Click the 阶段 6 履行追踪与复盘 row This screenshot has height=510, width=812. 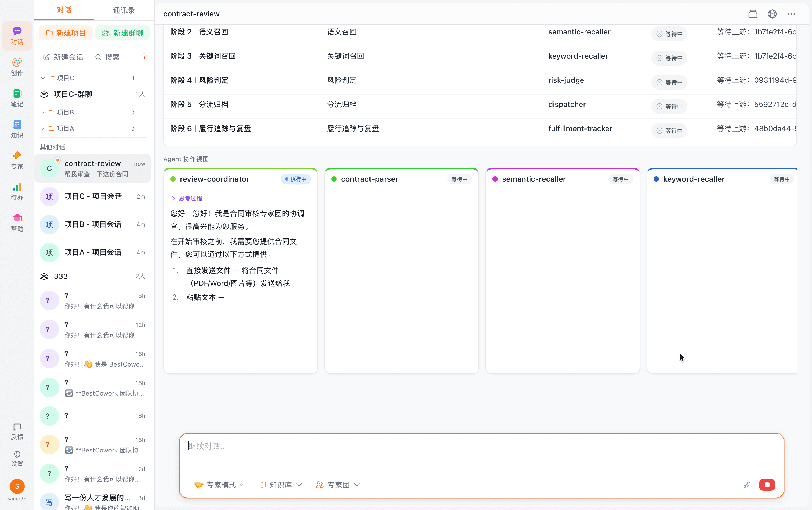click(x=480, y=131)
